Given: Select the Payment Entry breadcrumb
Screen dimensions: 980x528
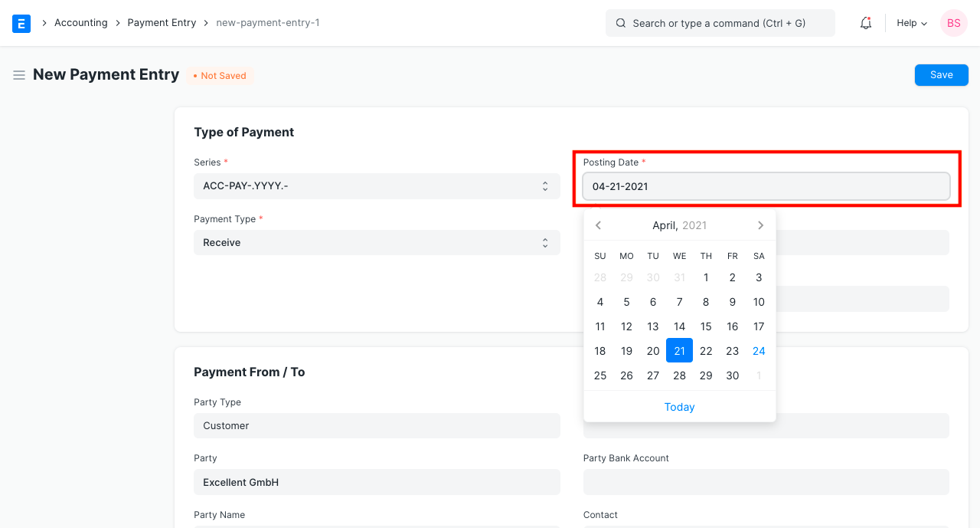Looking at the screenshot, I should 162,22.
